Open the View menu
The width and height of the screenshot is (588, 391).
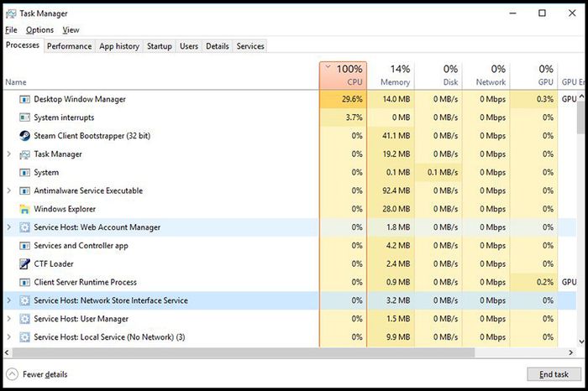pyautogui.click(x=71, y=30)
